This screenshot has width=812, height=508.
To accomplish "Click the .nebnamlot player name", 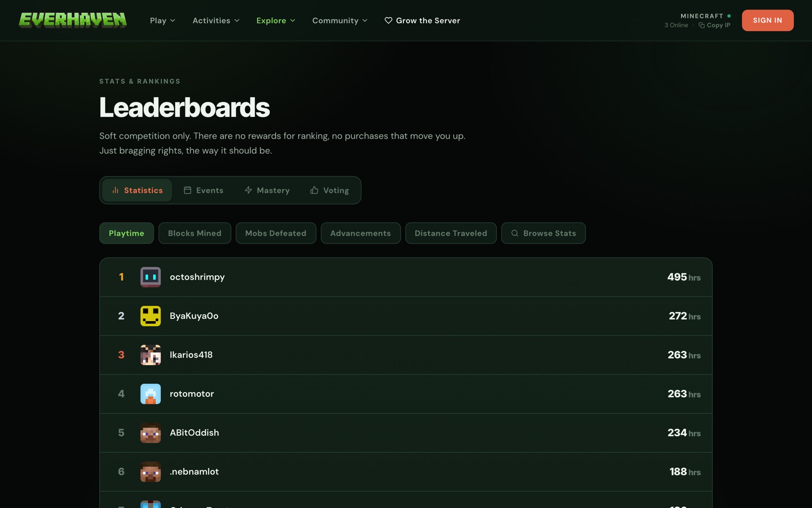I will 194,471.
